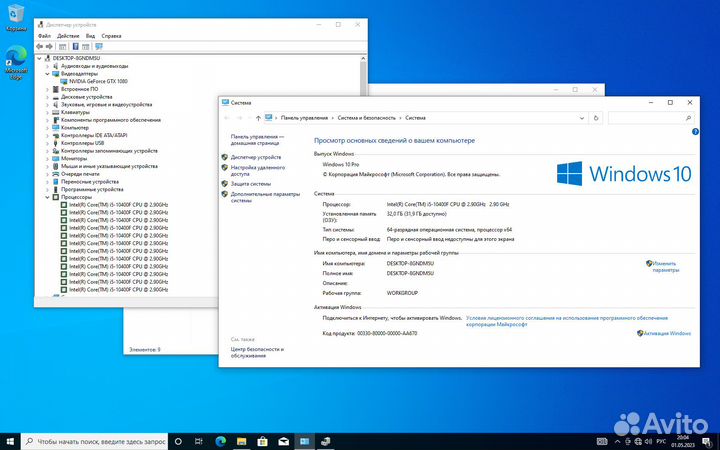Click Система и безопасность breadcrumb
Viewport: 720px width, 450px height.
pyautogui.click(x=366, y=118)
